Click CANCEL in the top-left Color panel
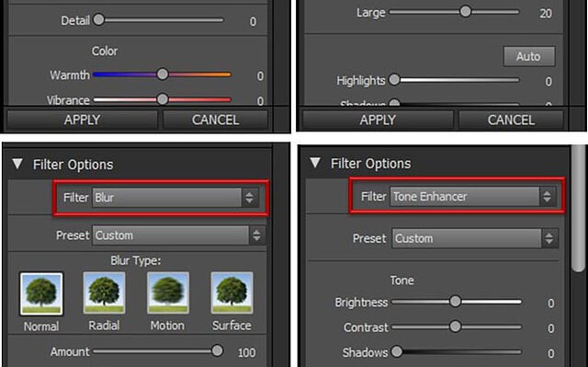588x367 pixels. [215, 120]
